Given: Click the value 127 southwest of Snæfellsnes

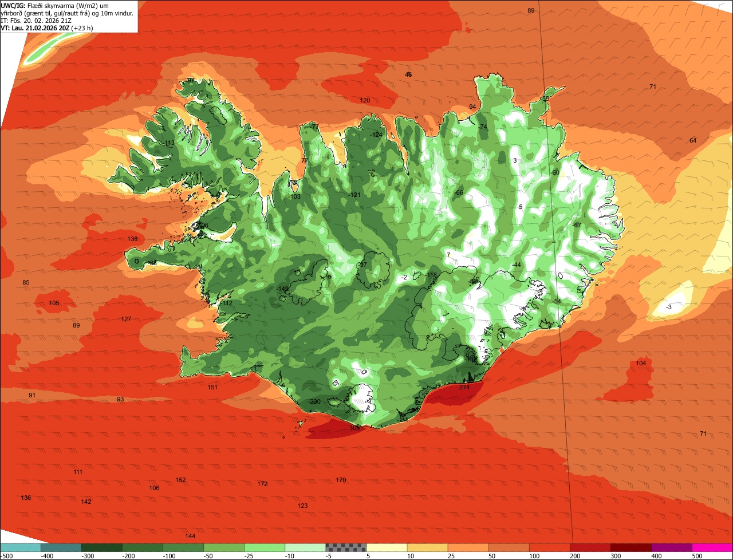Looking at the screenshot, I should 126,320.
